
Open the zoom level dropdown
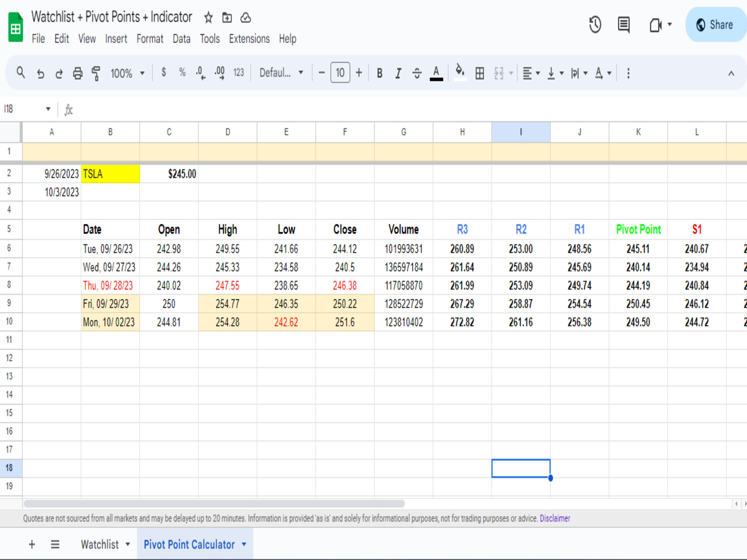[x=128, y=73]
